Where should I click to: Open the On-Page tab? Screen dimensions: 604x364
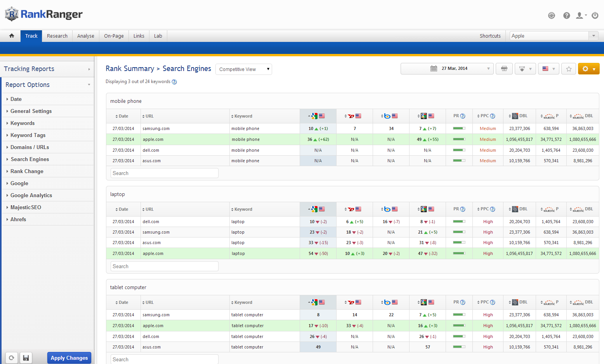point(114,36)
